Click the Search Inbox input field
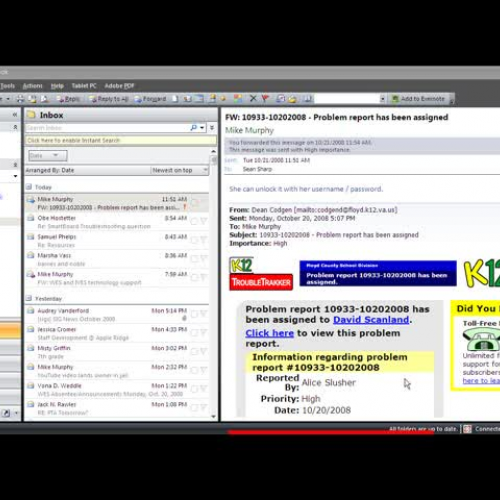Viewport: 500px width, 500px height. (x=107, y=128)
